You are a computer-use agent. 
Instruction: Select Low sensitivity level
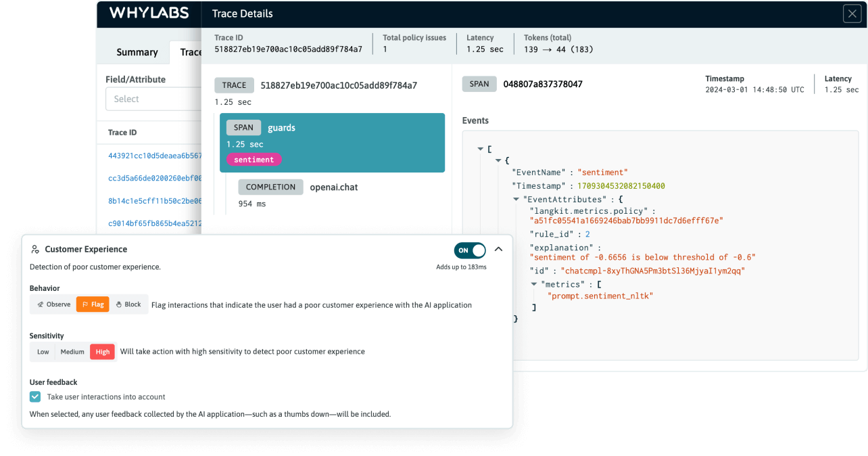(x=43, y=352)
